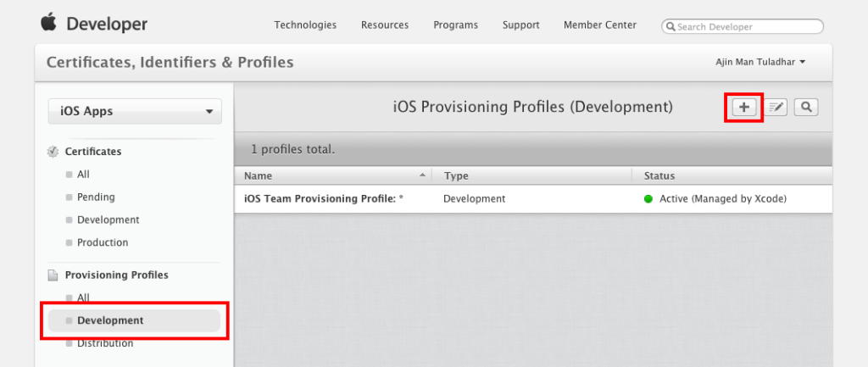The height and width of the screenshot is (367, 868).
Task: Click the green Active status dot
Action: (x=648, y=198)
